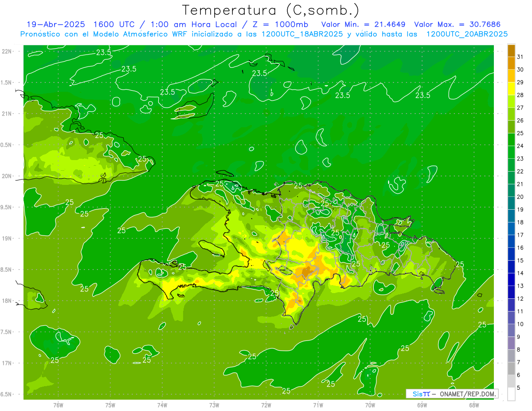The height and width of the screenshot is (411, 532).
Task: Click the green legend swatch between 24 and 25
Action: pyautogui.click(x=512, y=139)
